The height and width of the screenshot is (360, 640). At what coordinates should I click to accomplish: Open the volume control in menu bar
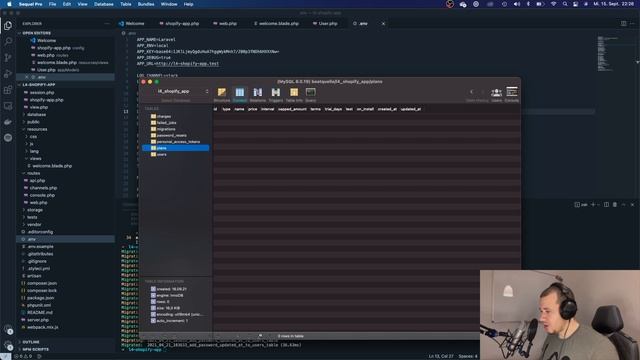coord(517,4)
